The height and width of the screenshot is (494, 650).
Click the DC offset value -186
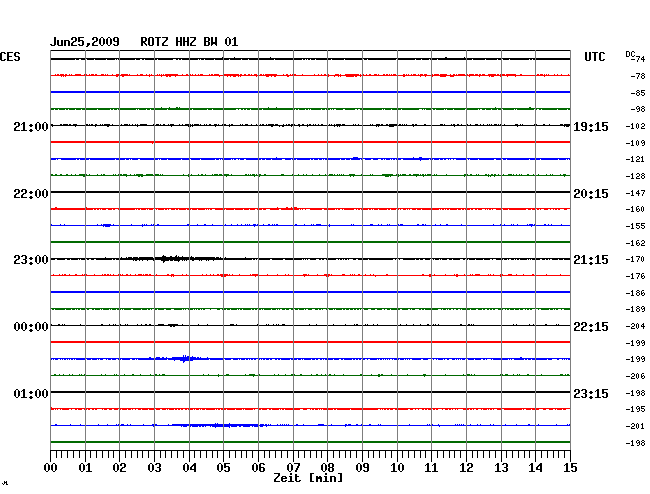tap(635, 293)
